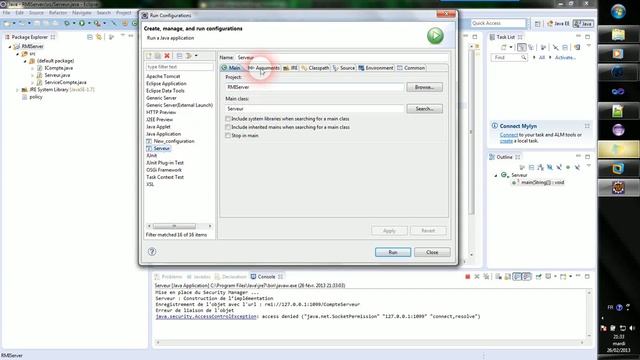The width and height of the screenshot is (640, 360).
Task: Select Java Application in configuration list
Action: pyautogui.click(x=163, y=134)
